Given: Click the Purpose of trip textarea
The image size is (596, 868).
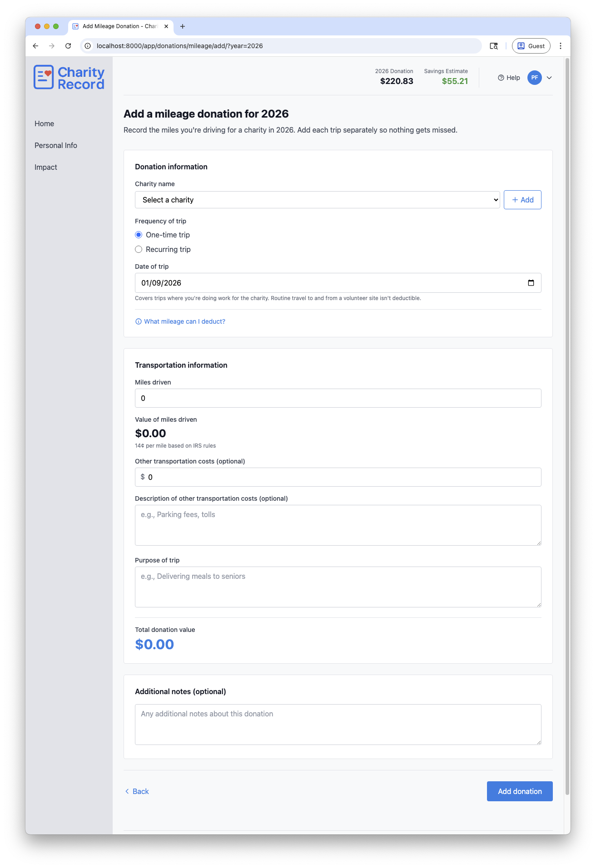Looking at the screenshot, I should [x=338, y=587].
